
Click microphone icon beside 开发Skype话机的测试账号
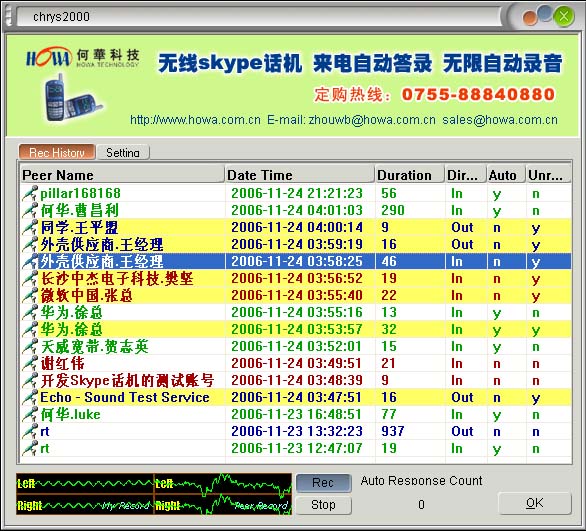(30, 380)
